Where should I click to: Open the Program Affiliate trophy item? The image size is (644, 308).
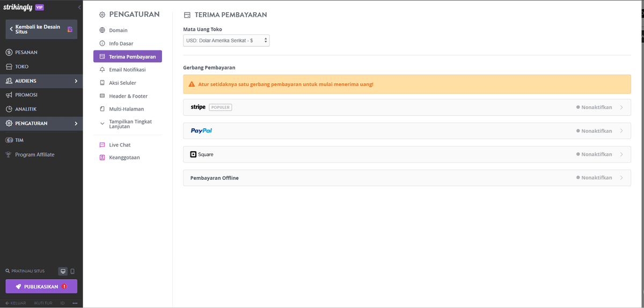34,155
